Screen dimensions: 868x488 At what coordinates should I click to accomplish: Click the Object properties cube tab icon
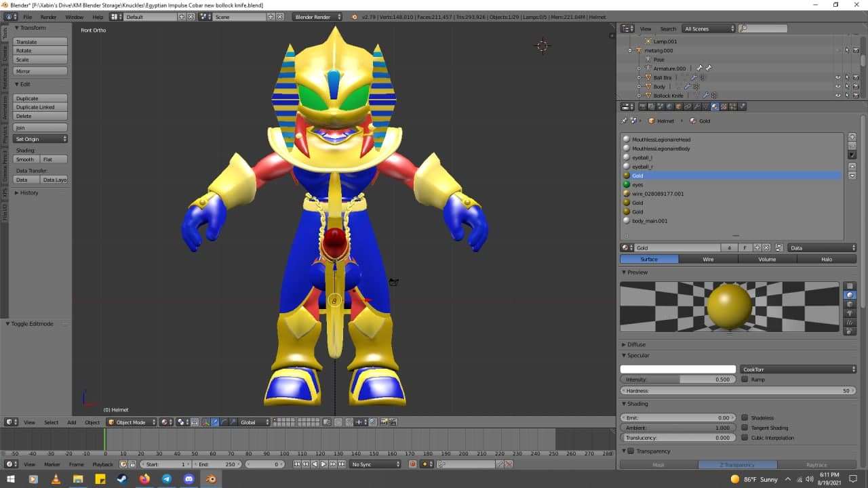678,106
